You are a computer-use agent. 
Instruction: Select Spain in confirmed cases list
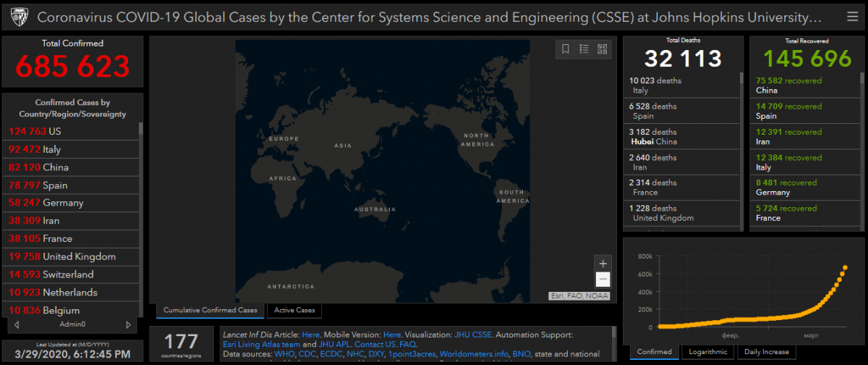[70, 185]
